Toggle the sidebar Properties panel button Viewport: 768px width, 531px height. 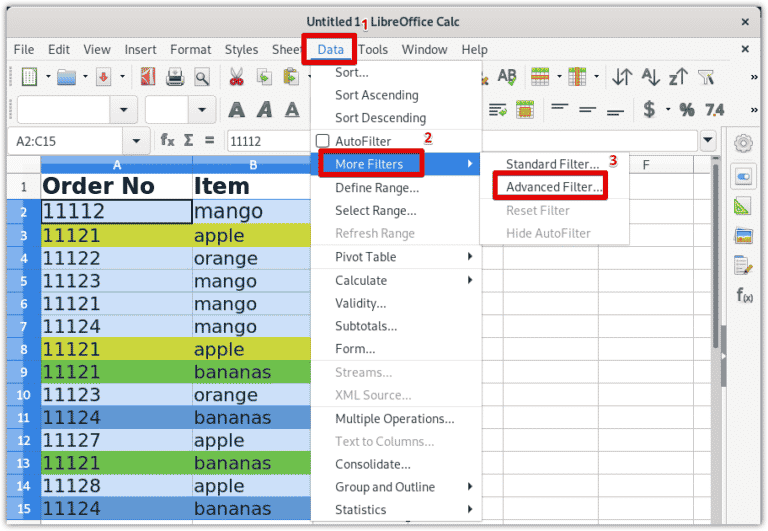[743, 177]
